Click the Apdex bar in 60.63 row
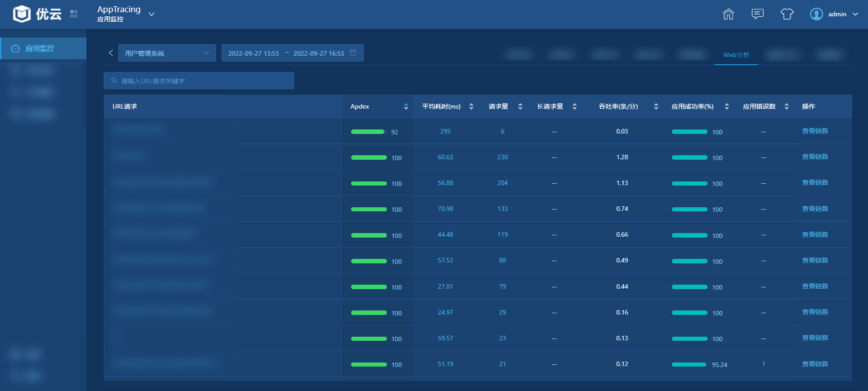 coord(368,157)
